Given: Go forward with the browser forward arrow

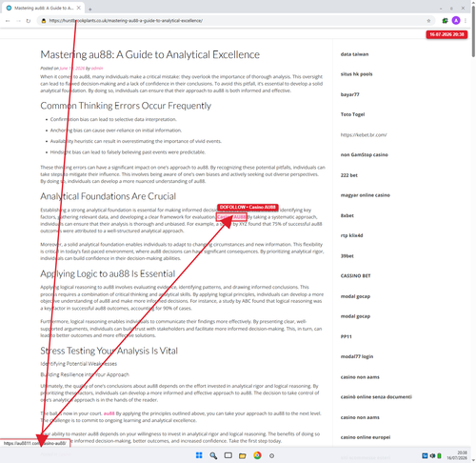Looking at the screenshot, I should tap(18, 21).
